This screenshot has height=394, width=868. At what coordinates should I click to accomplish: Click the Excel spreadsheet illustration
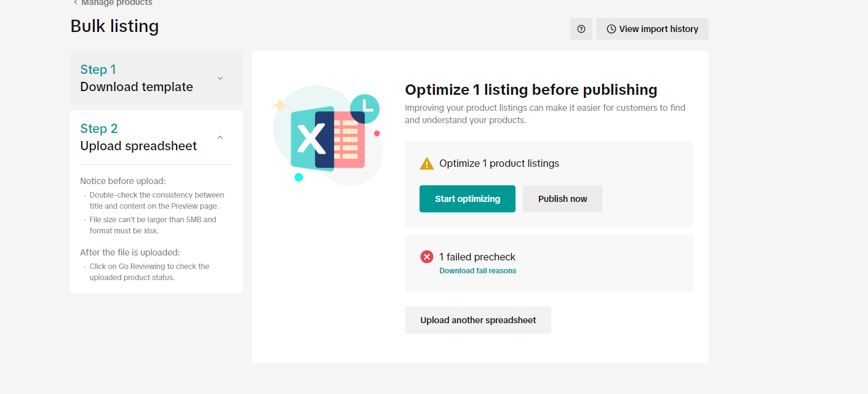pos(327,139)
